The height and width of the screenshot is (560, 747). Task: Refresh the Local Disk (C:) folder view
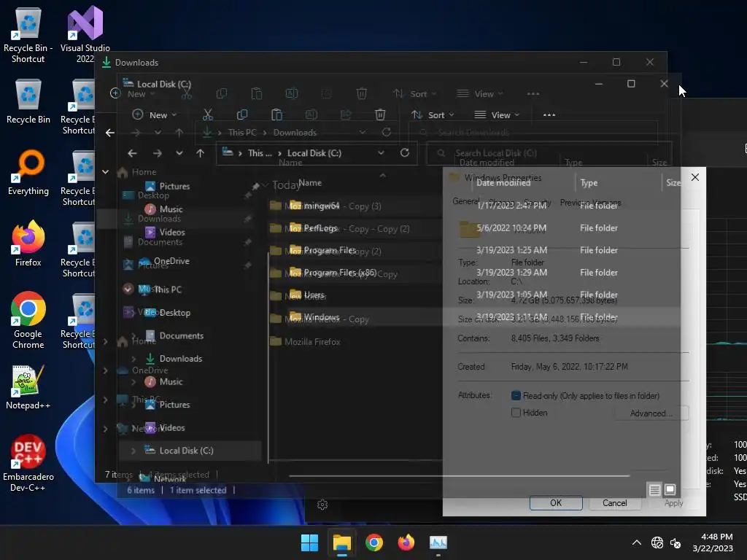(x=404, y=153)
